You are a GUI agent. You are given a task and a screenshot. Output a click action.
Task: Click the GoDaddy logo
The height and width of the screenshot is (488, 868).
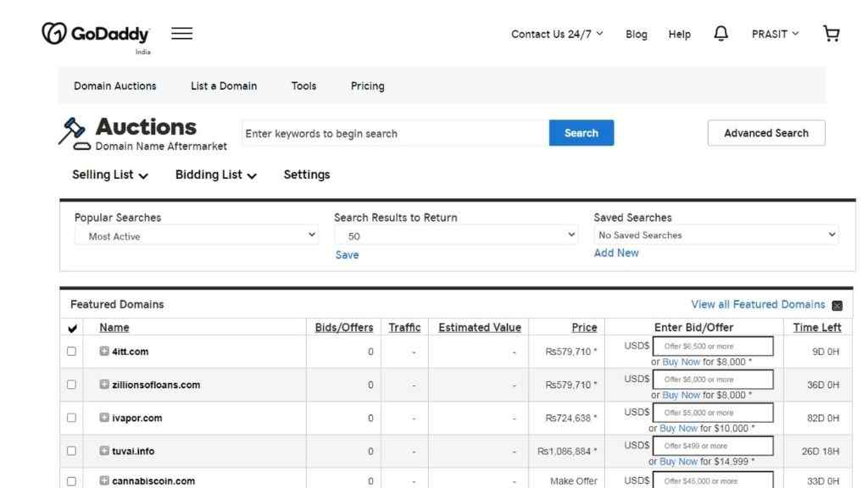95,34
